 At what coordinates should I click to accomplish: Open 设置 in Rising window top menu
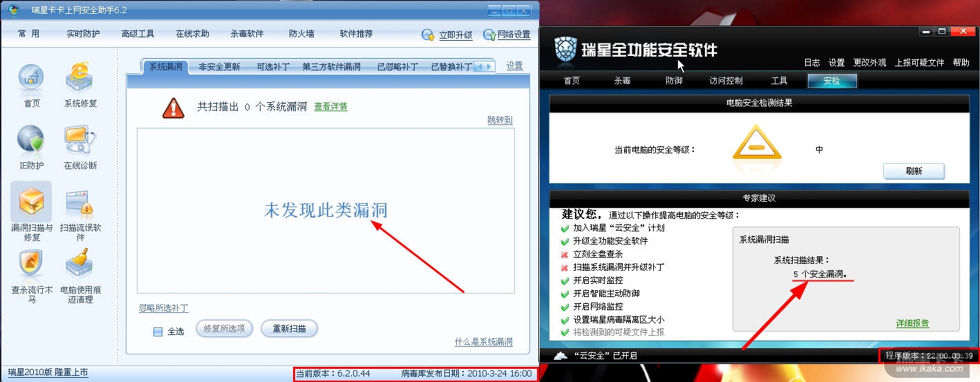(x=836, y=62)
